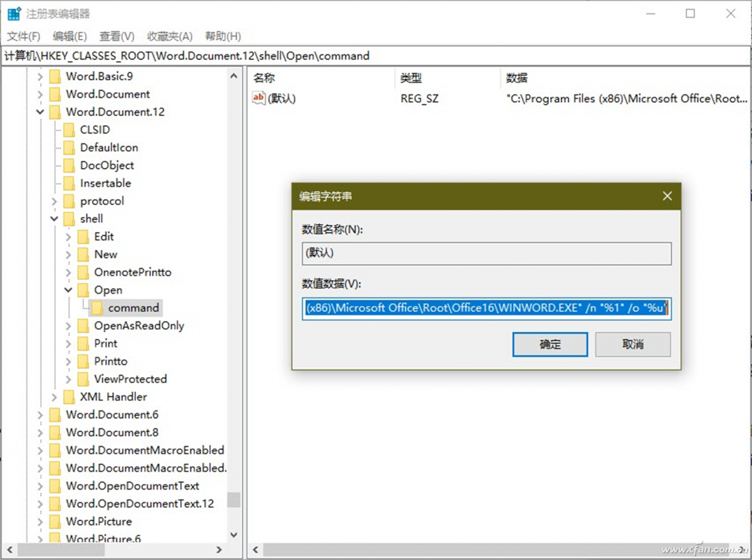The image size is (752, 560).
Task: Click the command folder icon
Action: (x=97, y=308)
